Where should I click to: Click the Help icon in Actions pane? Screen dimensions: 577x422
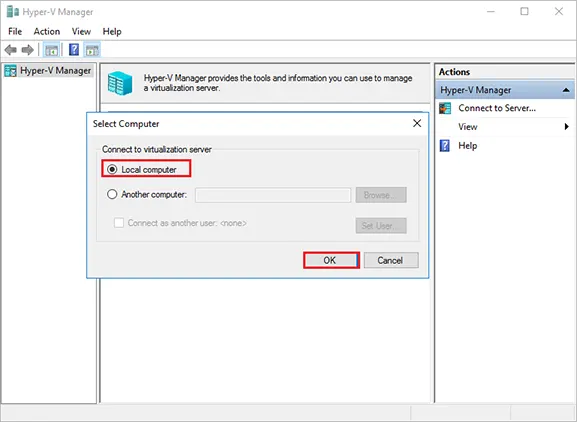[x=445, y=146]
